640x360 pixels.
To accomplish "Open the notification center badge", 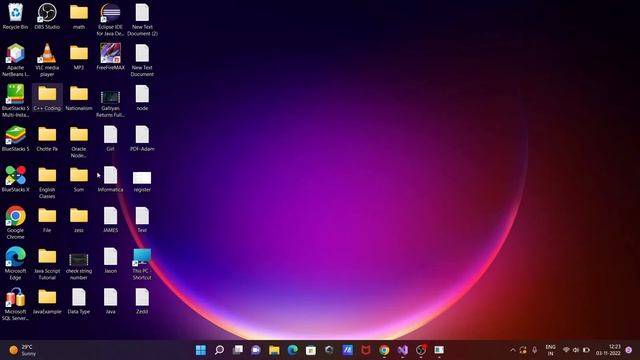I will pos(629,350).
